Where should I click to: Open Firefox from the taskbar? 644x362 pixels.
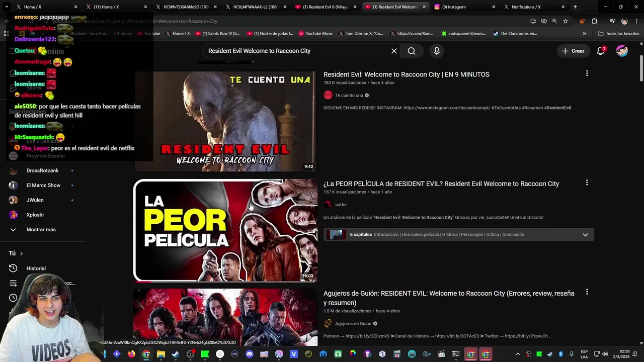pyautogui.click(x=131, y=354)
